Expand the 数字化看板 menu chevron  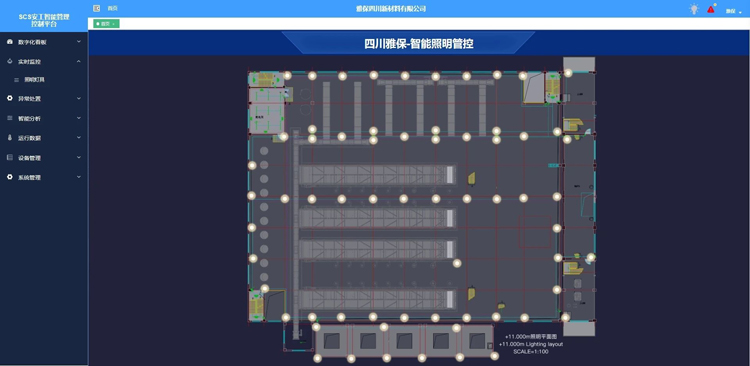coord(79,42)
